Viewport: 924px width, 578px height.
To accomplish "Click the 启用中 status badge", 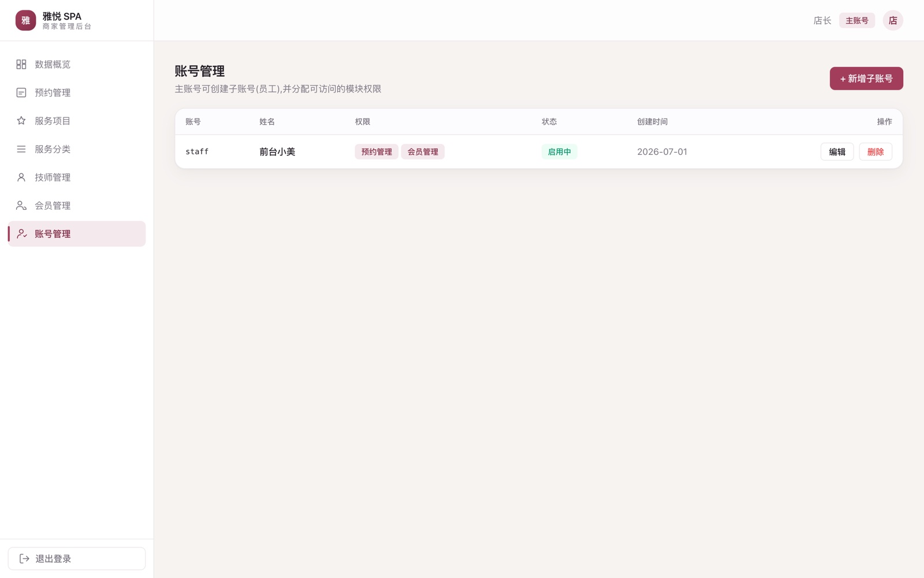I will 559,151.
